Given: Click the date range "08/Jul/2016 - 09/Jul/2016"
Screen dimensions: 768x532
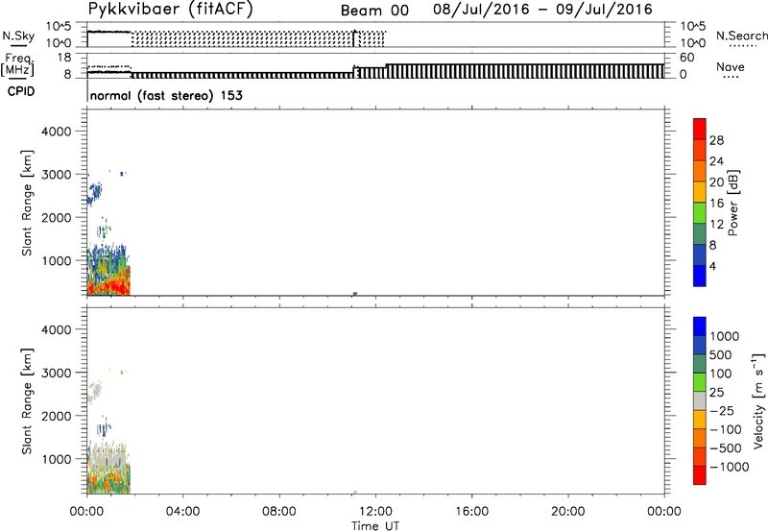Looking at the screenshot, I should [x=542, y=10].
